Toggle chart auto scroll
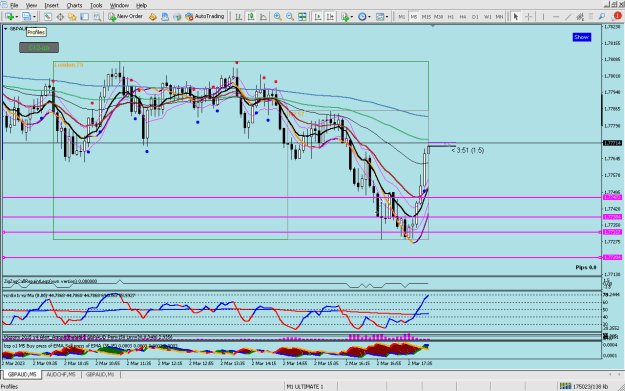 point(318,17)
